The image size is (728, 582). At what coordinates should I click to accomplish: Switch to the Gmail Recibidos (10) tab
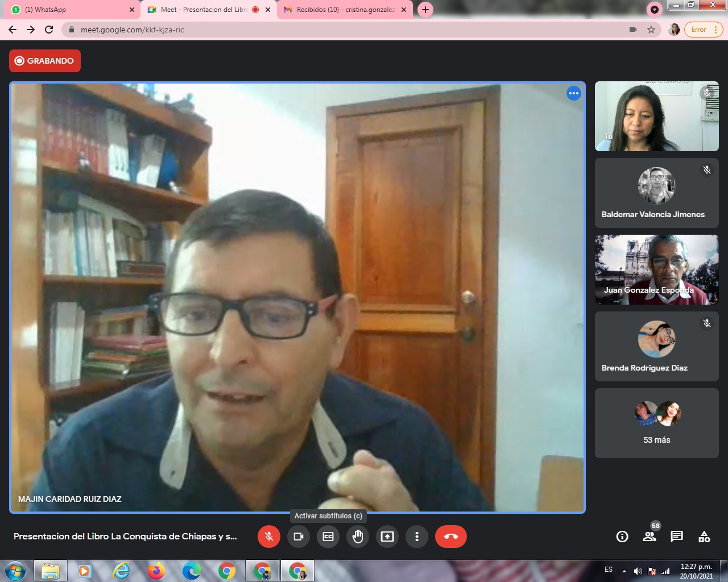345,10
